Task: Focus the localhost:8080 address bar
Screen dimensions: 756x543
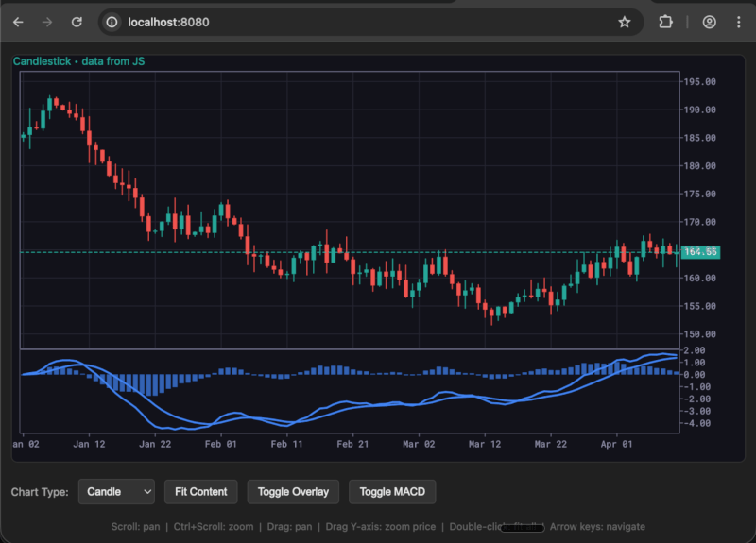Action: [370, 22]
